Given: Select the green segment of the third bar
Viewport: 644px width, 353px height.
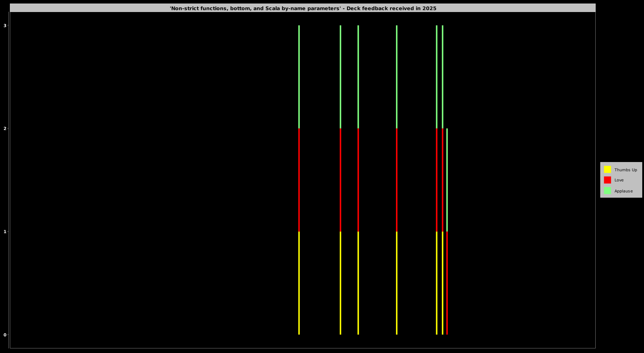Looking at the screenshot, I should [358, 77].
